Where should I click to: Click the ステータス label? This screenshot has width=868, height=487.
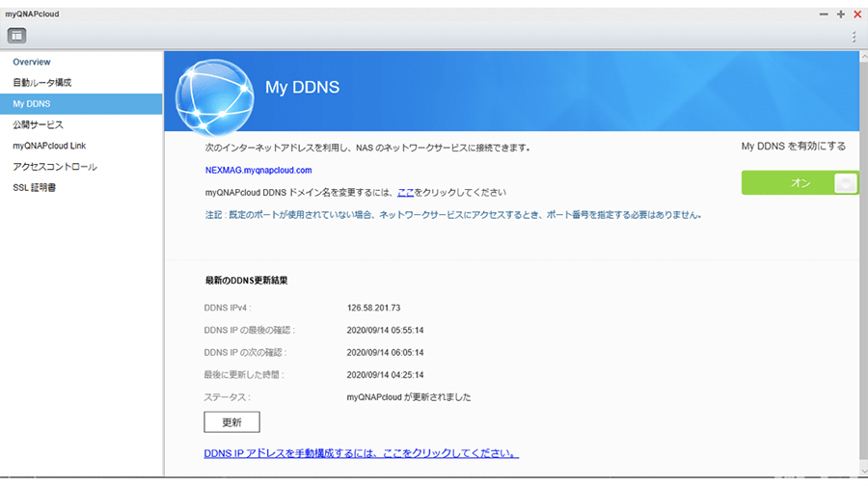click(x=227, y=397)
